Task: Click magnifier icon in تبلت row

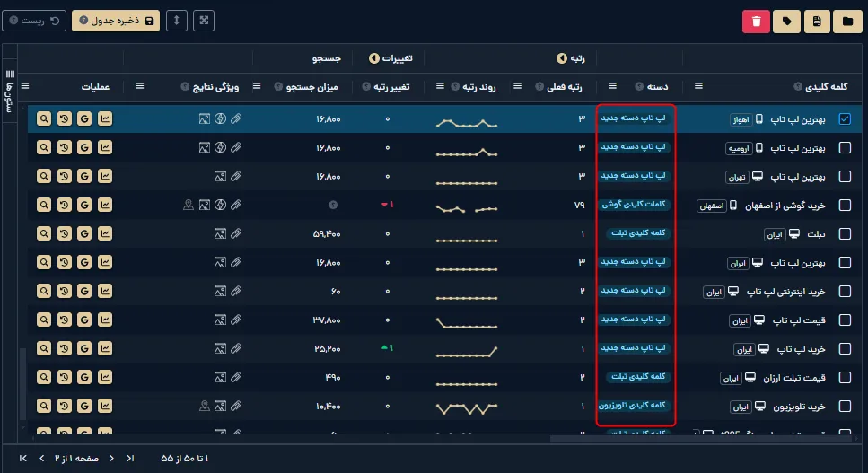Action: click(44, 233)
